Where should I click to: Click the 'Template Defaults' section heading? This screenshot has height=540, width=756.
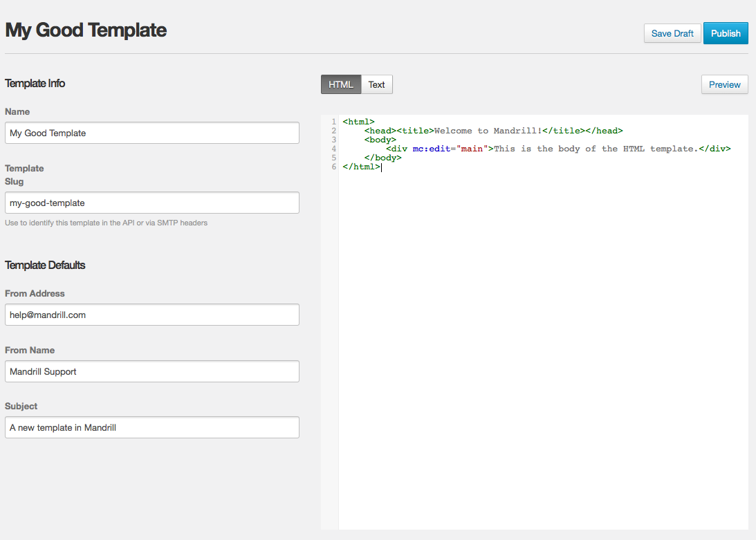(x=45, y=266)
